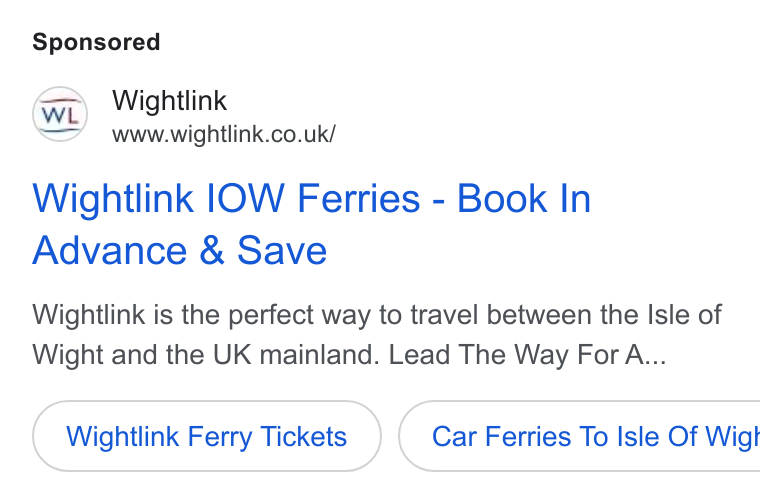The height and width of the screenshot is (504, 760).
Task: Select the "Advance & Save" line of the headline
Action: point(180,251)
